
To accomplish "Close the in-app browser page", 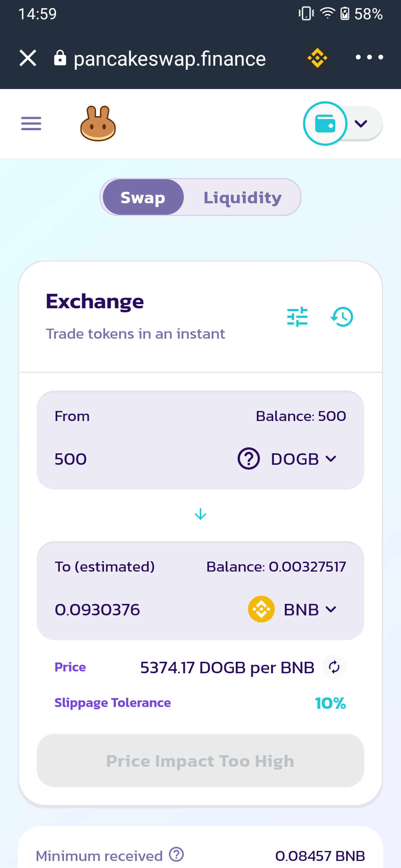I will click(28, 58).
